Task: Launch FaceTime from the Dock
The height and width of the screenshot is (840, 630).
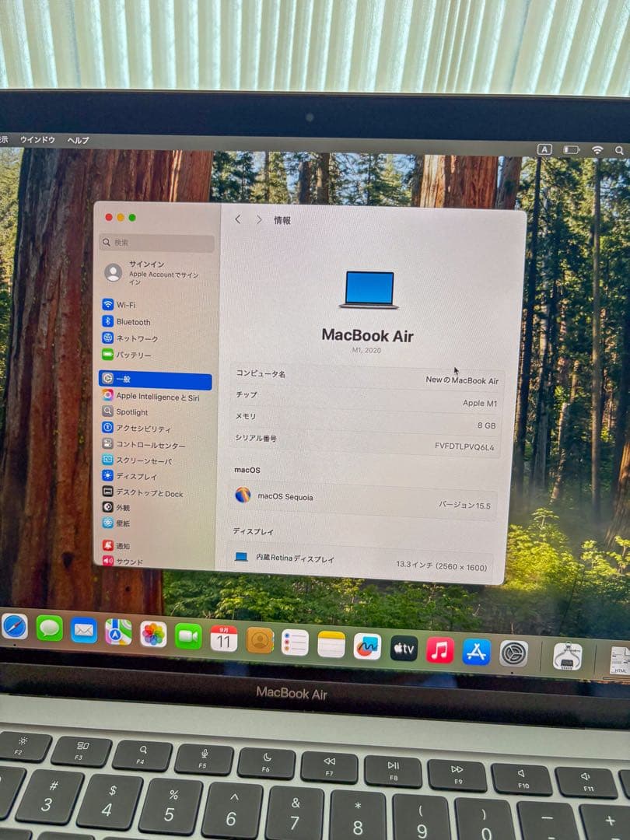Action: tap(188, 636)
